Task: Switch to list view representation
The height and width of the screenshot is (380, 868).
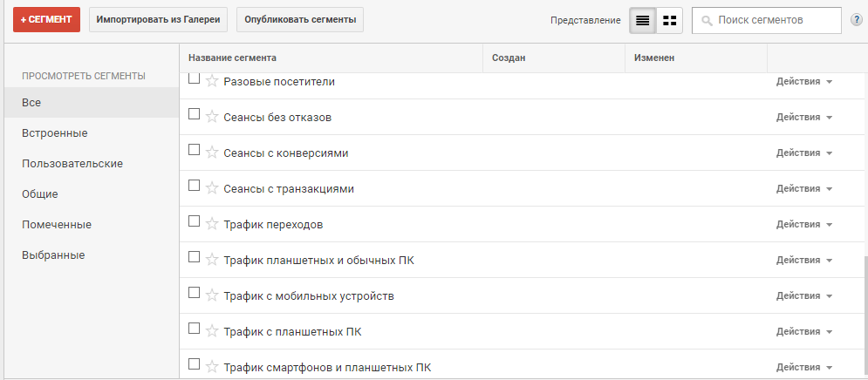Action: click(x=643, y=20)
